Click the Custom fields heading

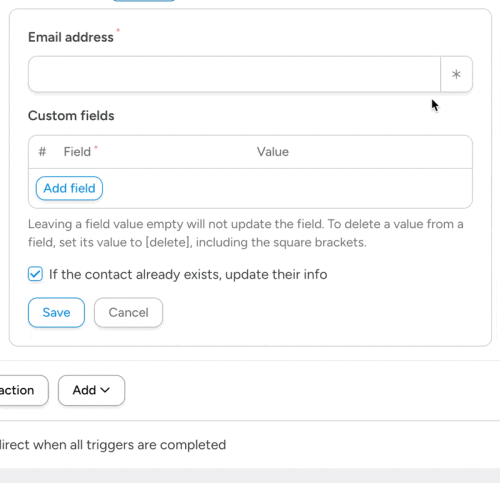71,116
